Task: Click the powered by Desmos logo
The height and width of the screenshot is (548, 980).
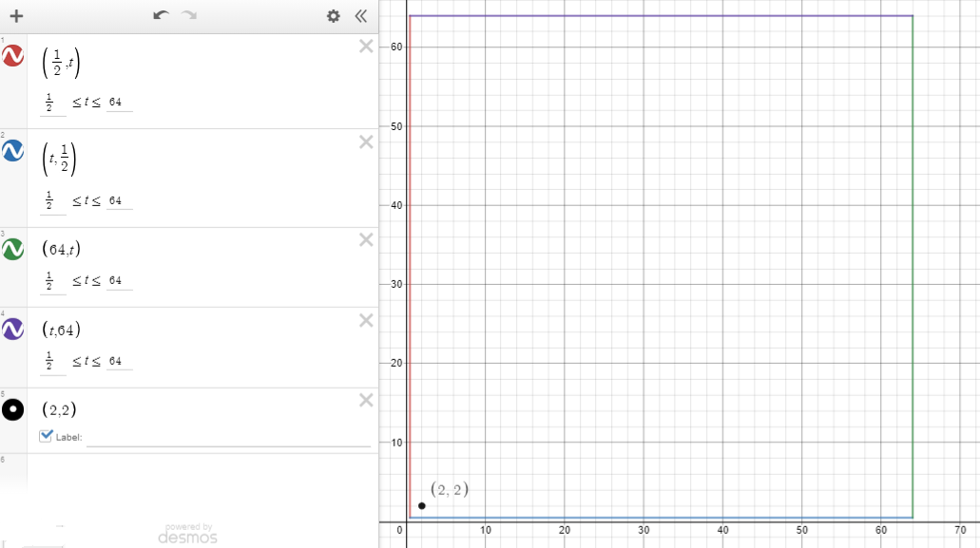Action: point(187,534)
